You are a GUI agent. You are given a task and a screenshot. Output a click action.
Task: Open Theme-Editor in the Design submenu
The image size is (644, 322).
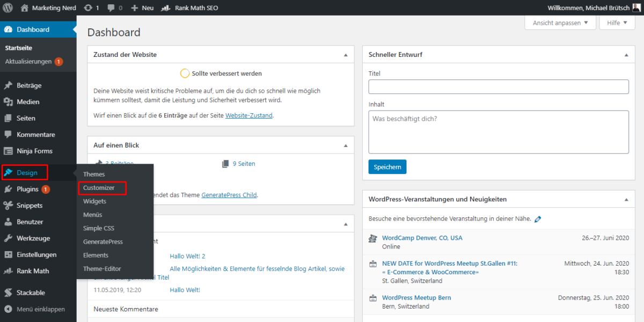(x=102, y=269)
